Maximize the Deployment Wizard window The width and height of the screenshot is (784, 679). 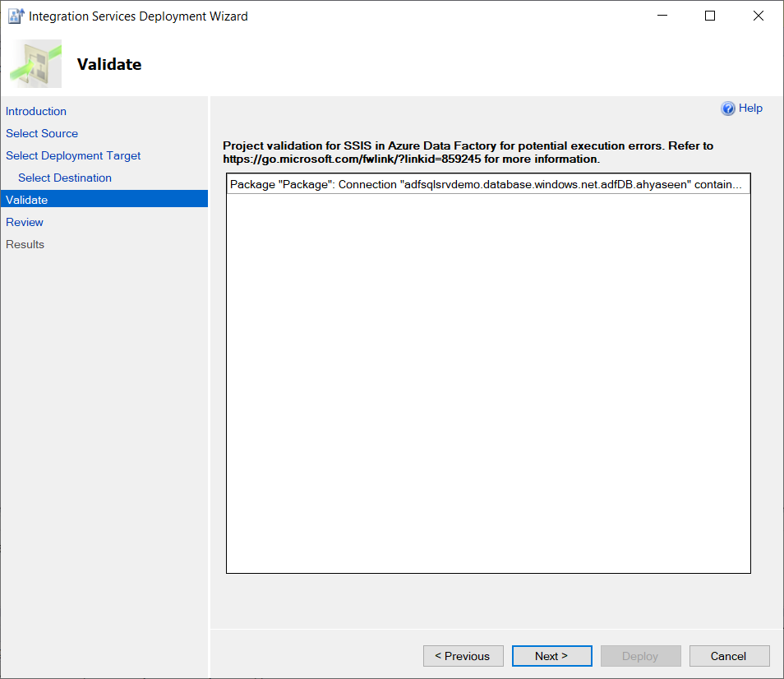pyautogui.click(x=710, y=16)
